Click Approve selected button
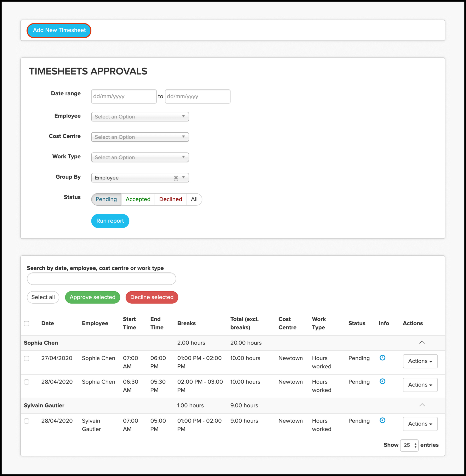466x476 pixels. point(92,297)
